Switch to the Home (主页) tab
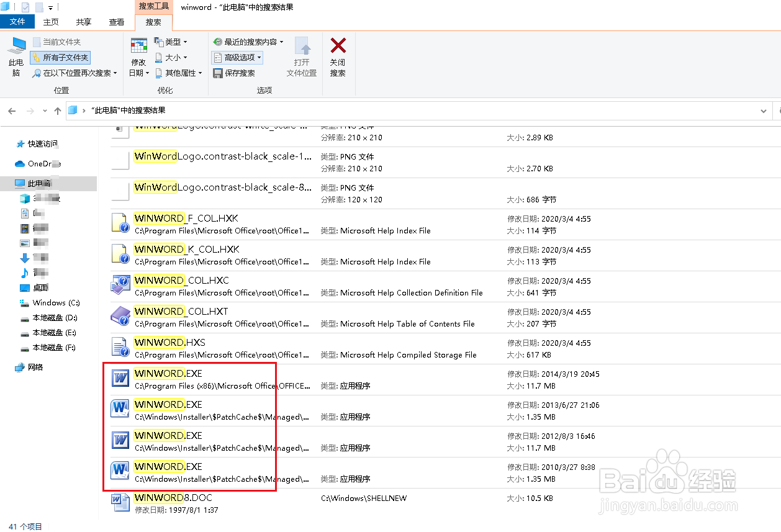 [x=51, y=22]
